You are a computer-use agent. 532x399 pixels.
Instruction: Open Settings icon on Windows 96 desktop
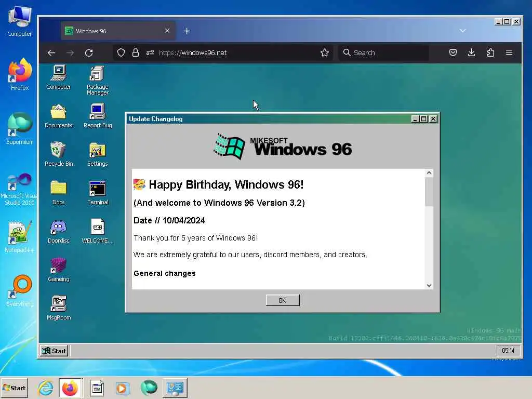click(x=97, y=154)
